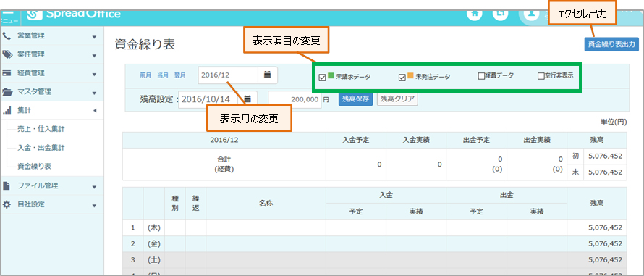The image size is (644, 276).
Task: Go to 翌月 link
Action: coord(180,75)
